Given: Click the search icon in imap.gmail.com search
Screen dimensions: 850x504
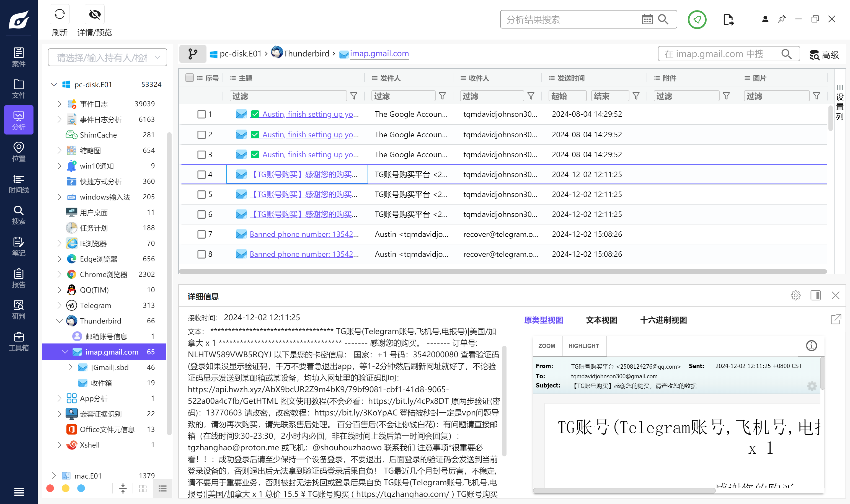Looking at the screenshot, I should click(787, 54).
